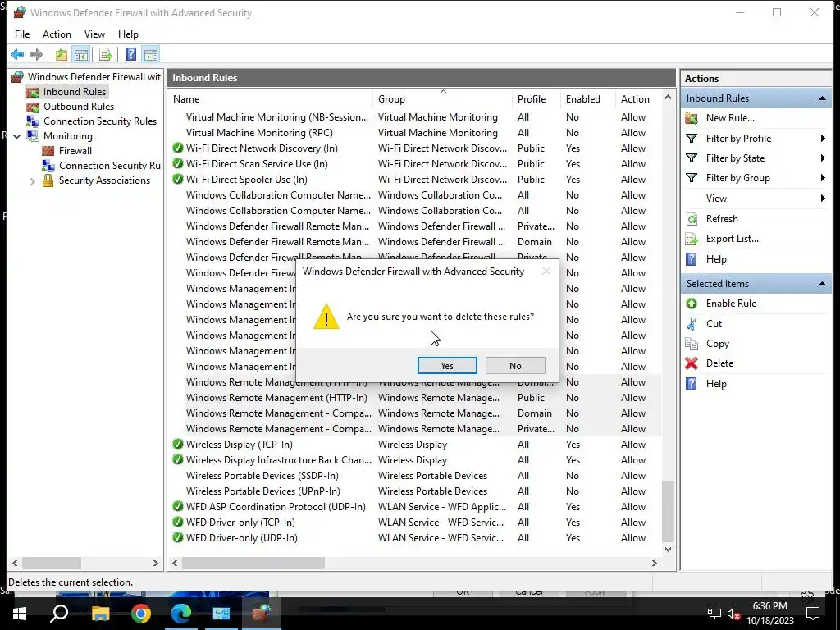Screen dimensions: 840x630
Task: Open File Explorer from taskbar
Action: click(100, 614)
